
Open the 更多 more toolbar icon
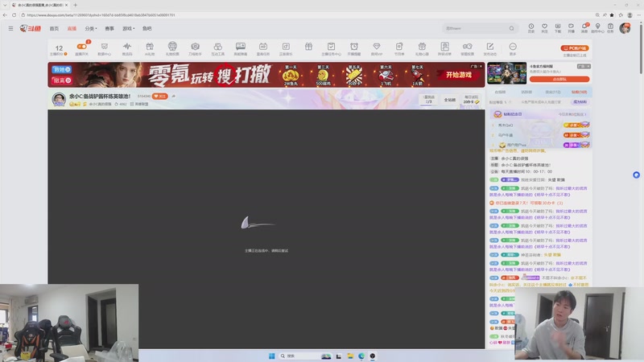click(x=513, y=48)
